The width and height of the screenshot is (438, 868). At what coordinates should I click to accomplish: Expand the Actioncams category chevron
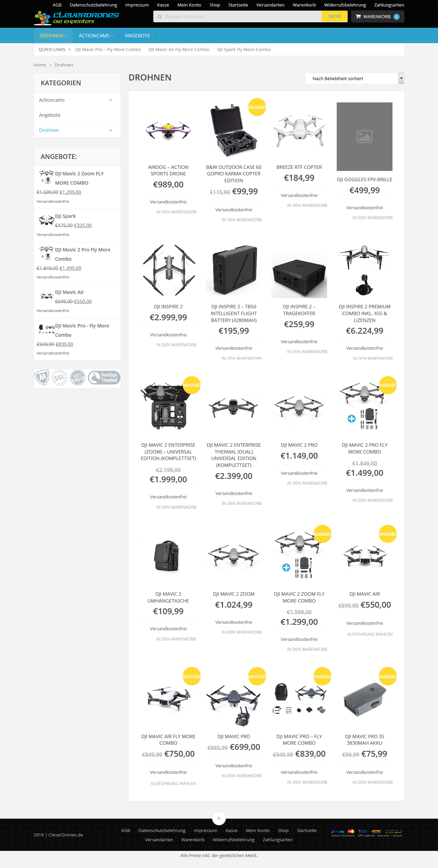click(111, 100)
